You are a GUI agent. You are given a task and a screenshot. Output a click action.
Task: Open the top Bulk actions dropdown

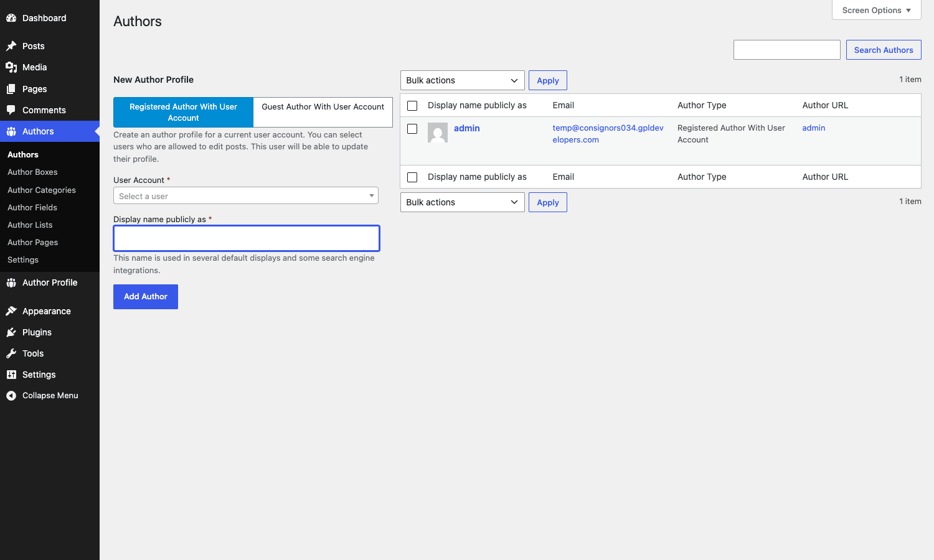pos(463,80)
